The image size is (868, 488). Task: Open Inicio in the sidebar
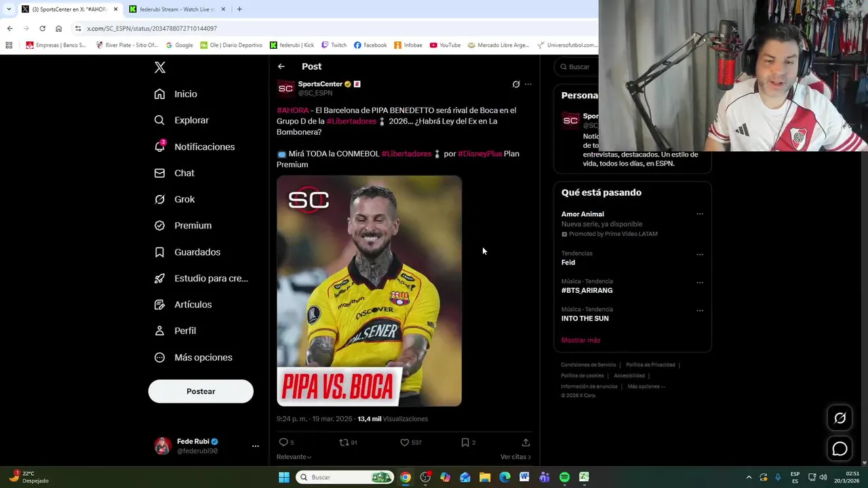(x=176, y=94)
